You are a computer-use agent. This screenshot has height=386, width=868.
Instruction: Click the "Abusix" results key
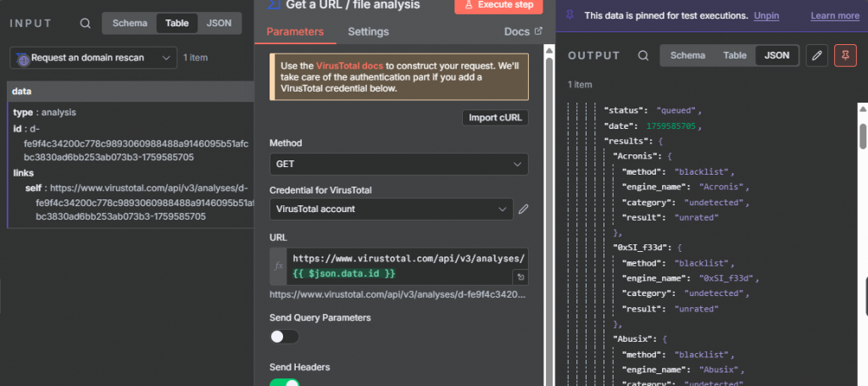634,338
